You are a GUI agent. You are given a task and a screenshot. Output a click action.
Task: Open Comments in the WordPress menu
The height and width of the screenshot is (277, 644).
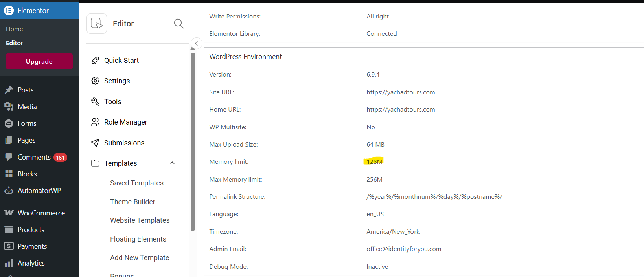click(34, 157)
